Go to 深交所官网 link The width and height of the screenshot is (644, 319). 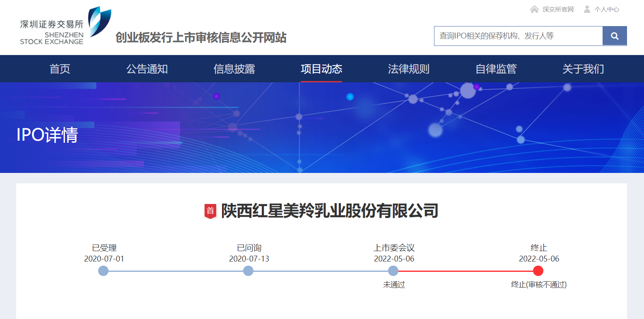(x=558, y=9)
